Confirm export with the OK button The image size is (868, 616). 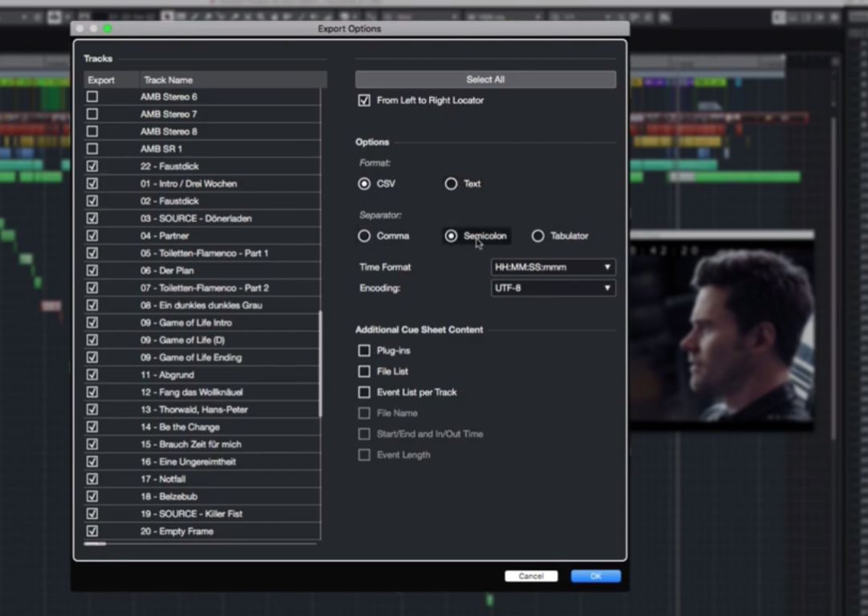[x=596, y=576]
